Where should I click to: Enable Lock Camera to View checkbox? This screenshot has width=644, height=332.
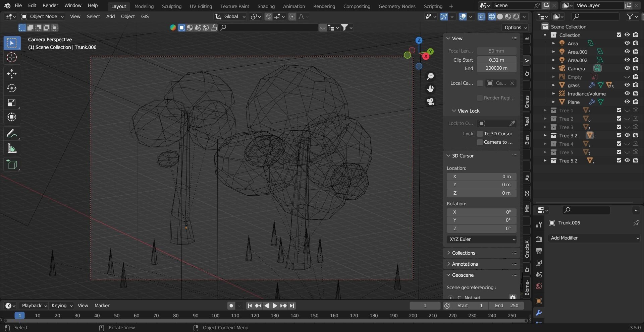[x=480, y=142]
